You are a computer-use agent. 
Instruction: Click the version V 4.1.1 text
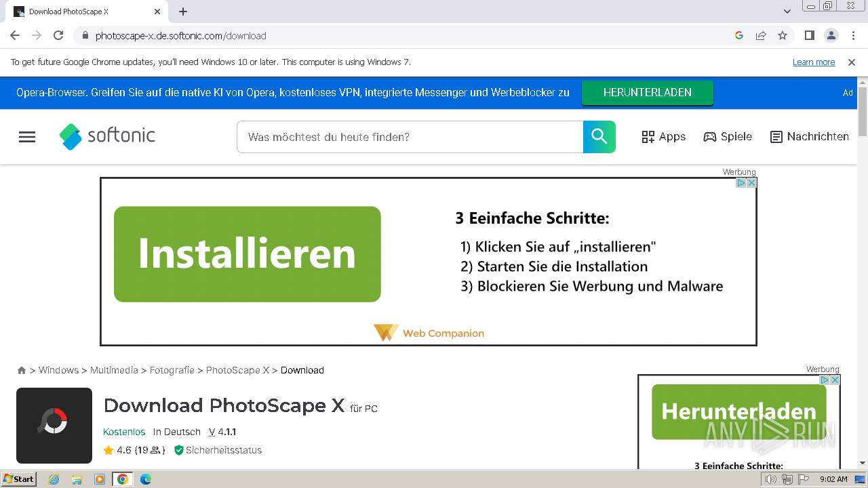coord(222,432)
